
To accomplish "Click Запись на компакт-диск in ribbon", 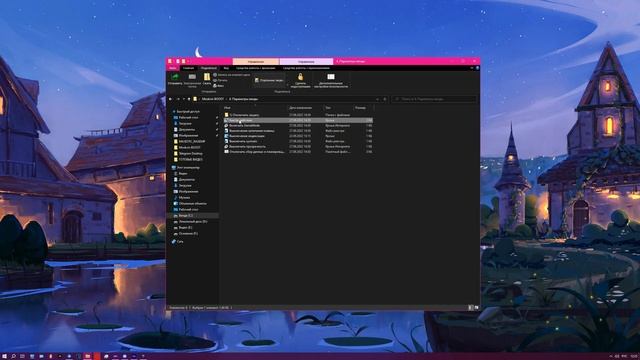I will click(x=231, y=75).
